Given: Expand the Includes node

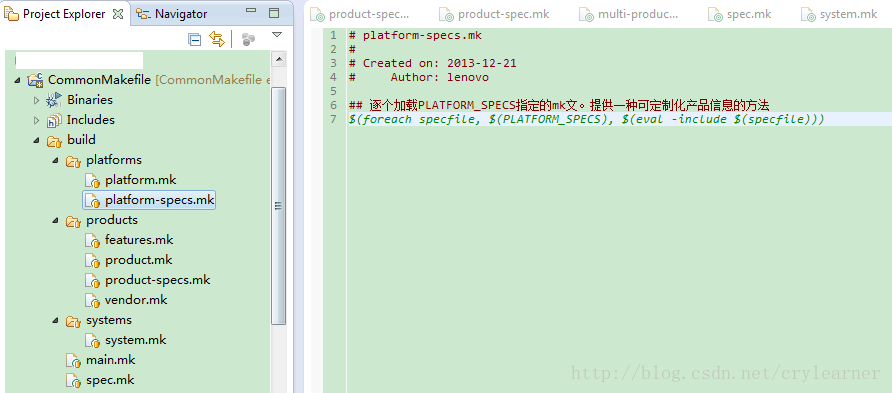Looking at the screenshot, I should click(x=36, y=120).
